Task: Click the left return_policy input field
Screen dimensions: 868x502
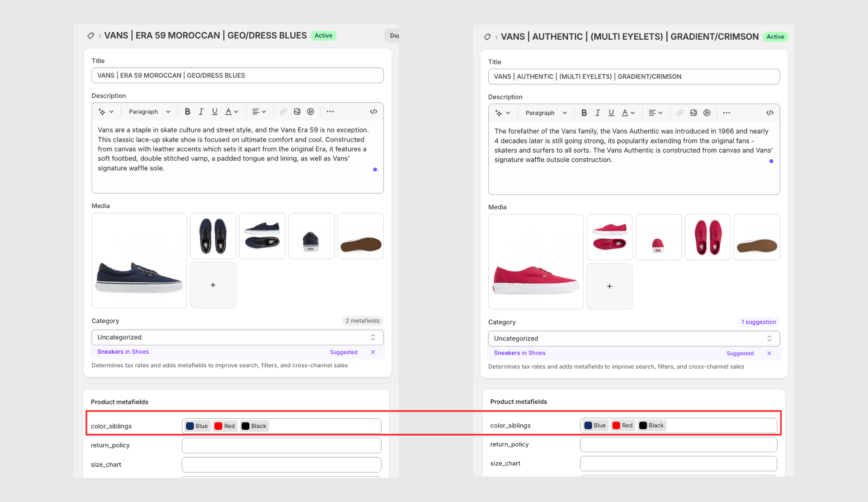Action: (281, 445)
